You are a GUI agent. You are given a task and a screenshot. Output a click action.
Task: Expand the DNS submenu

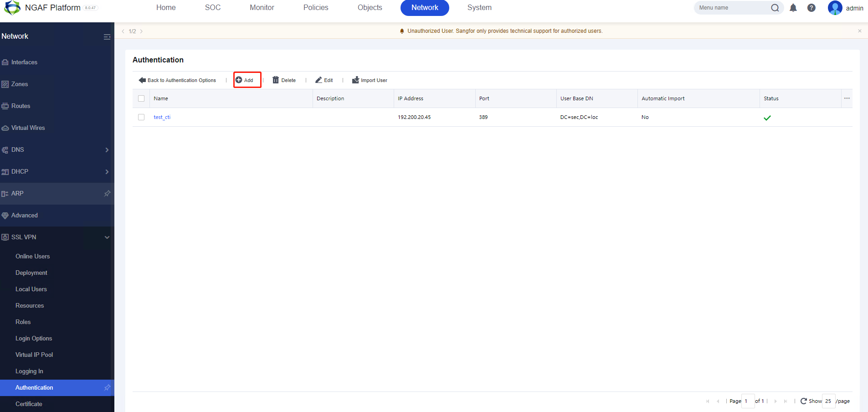click(107, 150)
